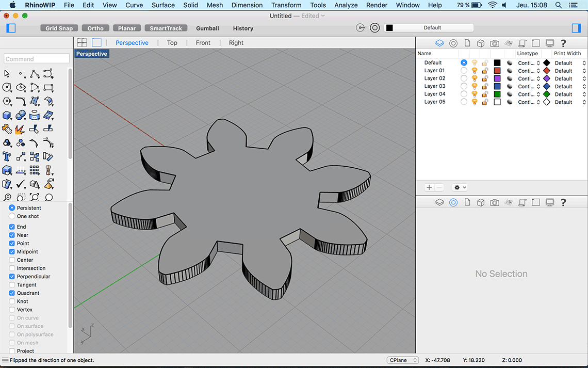Open Linetype dropdown for Layer 02
The width and height of the screenshot is (588, 368).
click(x=529, y=79)
